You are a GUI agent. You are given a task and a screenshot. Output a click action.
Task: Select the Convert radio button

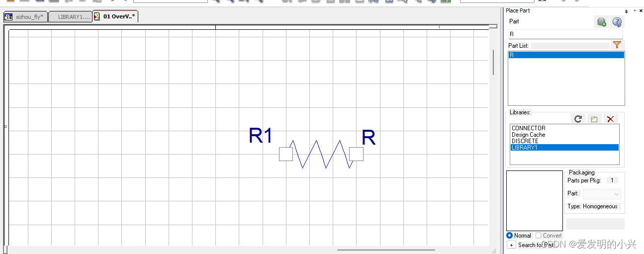point(539,236)
